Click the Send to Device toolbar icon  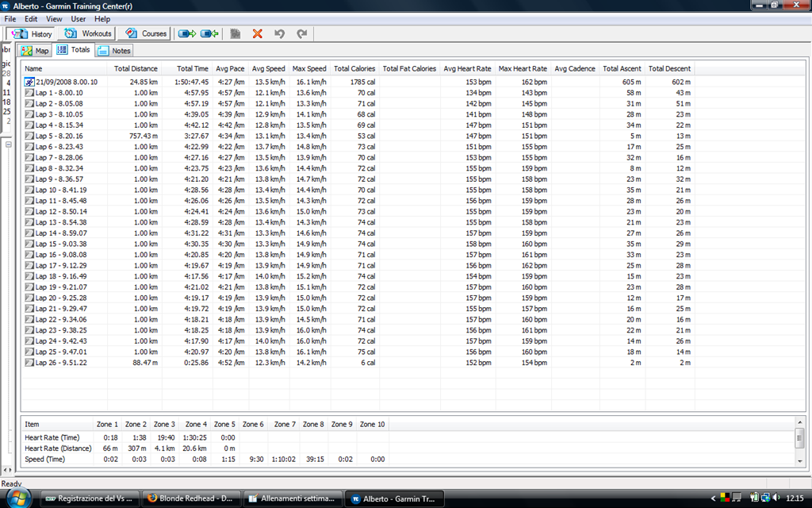tap(187, 33)
